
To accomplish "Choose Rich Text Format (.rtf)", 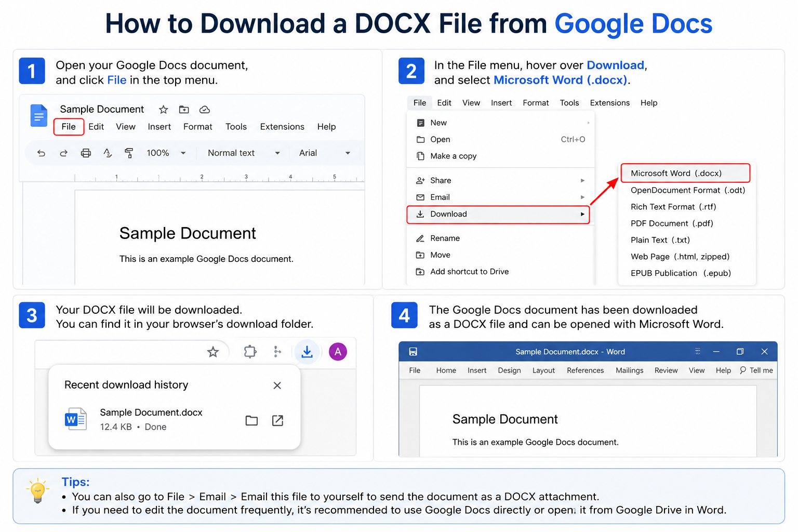I will point(688,207).
